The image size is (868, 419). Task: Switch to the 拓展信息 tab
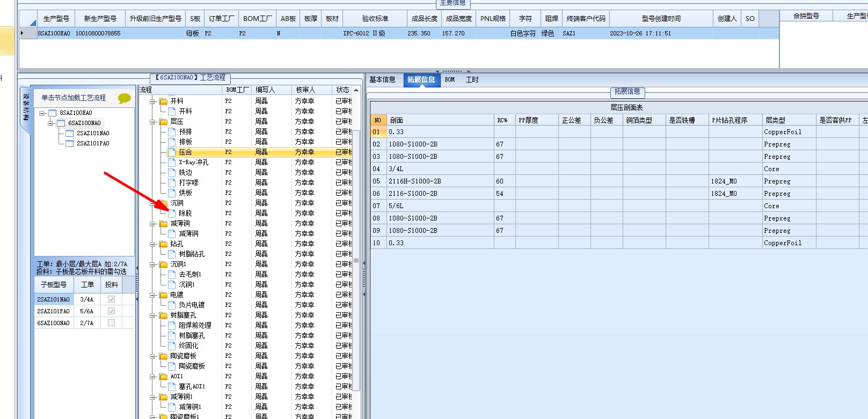(x=421, y=80)
